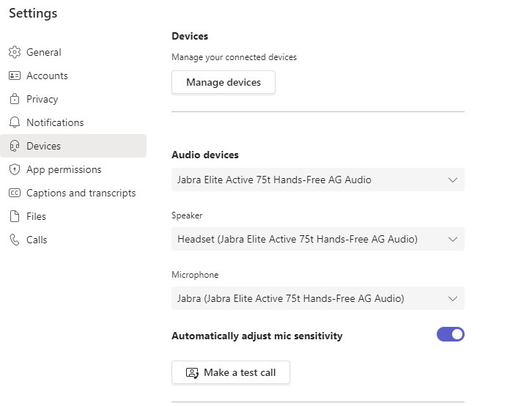The image size is (532, 406).
Task: Click the Accounts ID card icon
Action: pos(15,75)
